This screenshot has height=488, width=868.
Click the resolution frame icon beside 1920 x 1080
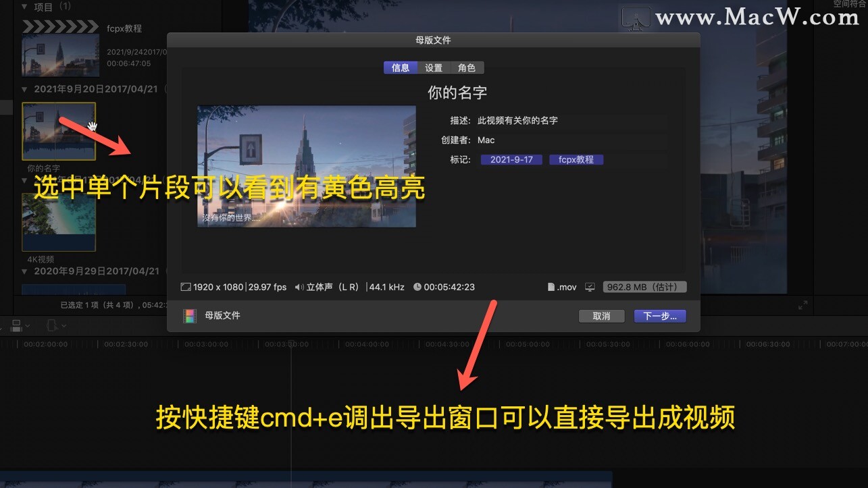click(186, 287)
